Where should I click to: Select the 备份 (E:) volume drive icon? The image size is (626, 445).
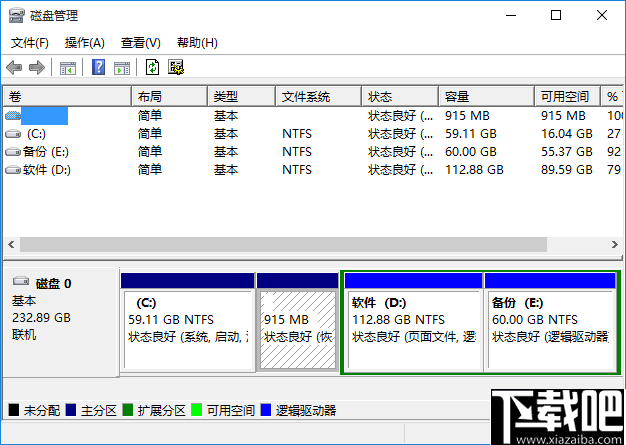(13, 152)
